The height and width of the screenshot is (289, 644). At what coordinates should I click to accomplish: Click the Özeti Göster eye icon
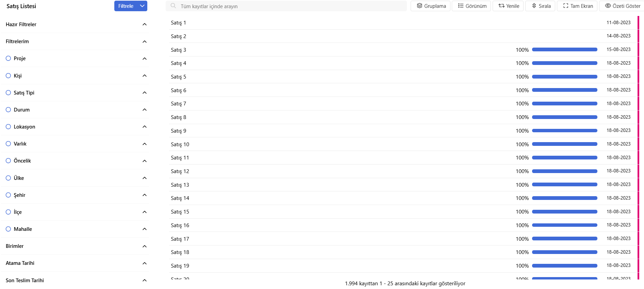coord(608,6)
